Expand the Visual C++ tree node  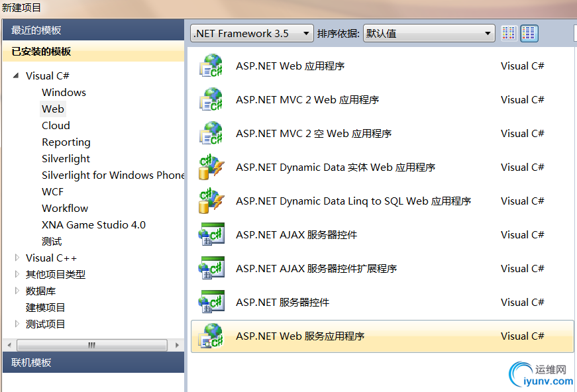[x=17, y=258]
